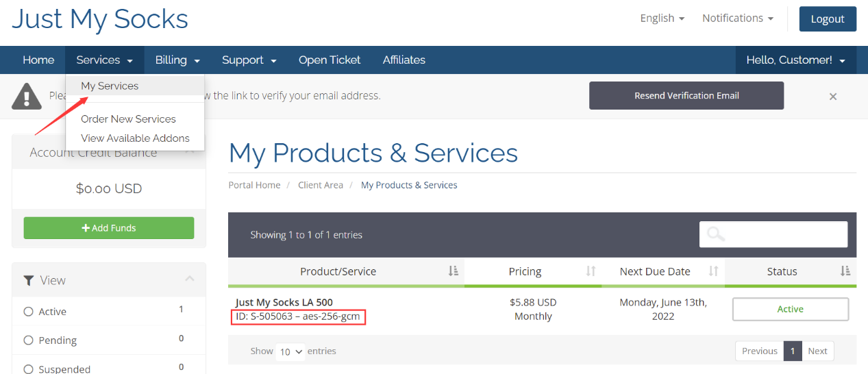868x374 pixels.
Task: Open Portal Home breadcrumb link
Action: click(x=255, y=185)
